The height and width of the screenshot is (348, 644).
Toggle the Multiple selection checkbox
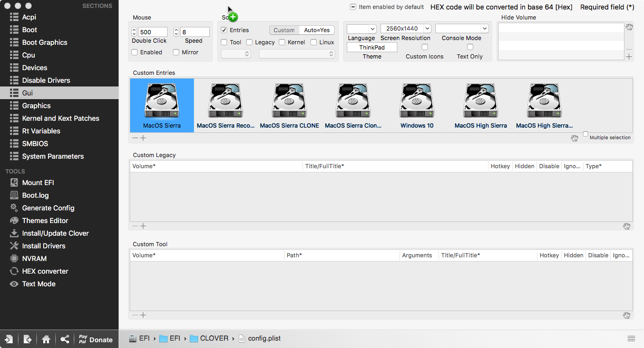(585, 134)
